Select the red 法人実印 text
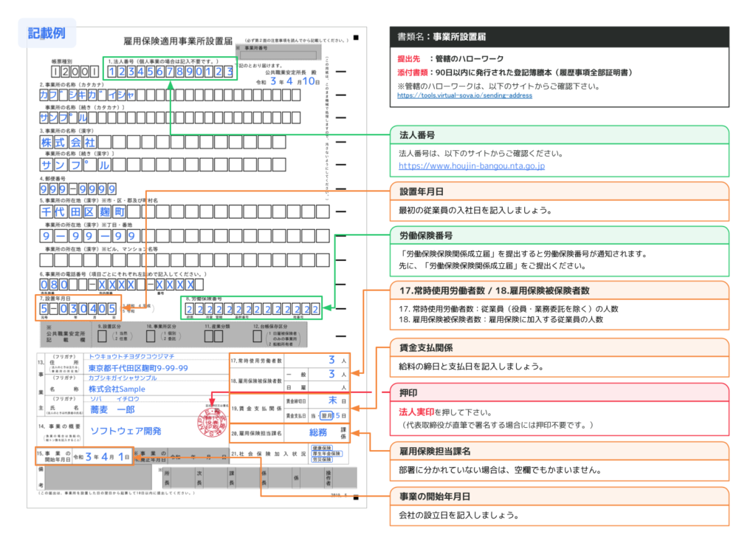 416,412
